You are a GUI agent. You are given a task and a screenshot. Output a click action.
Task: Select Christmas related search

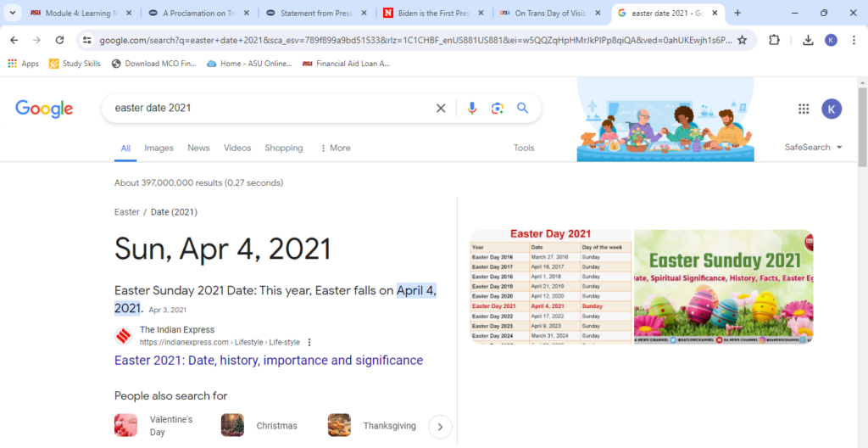click(x=260, y=425)
